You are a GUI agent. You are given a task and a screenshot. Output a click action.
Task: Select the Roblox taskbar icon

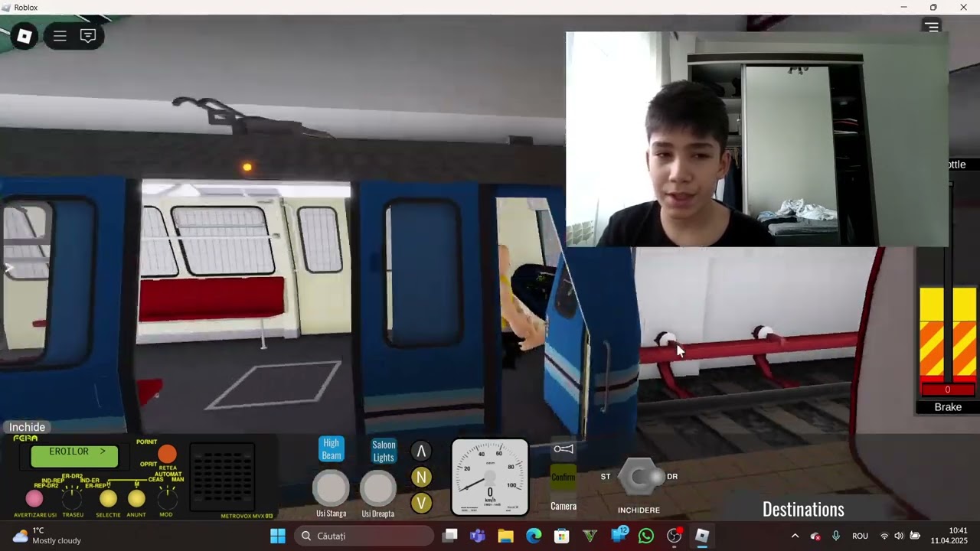click(702, 536)
